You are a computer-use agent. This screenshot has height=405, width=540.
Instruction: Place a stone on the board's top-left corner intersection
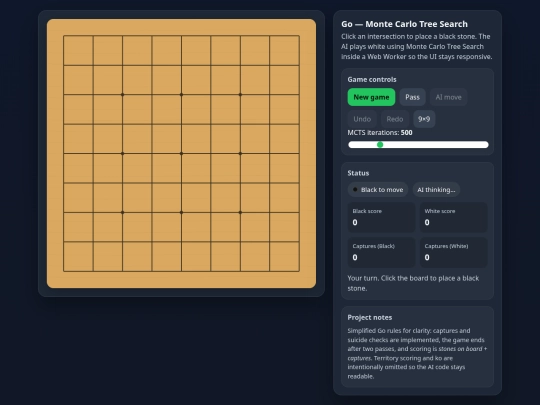click(x=64, y=35)
